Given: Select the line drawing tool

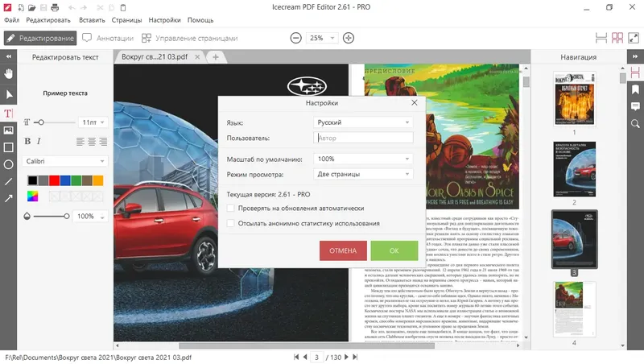Looking at the screenshot, I should (8, 181).
